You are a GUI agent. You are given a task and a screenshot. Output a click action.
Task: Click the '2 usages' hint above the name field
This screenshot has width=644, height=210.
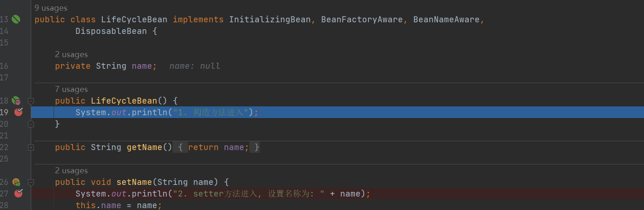[x=71, y=54]
